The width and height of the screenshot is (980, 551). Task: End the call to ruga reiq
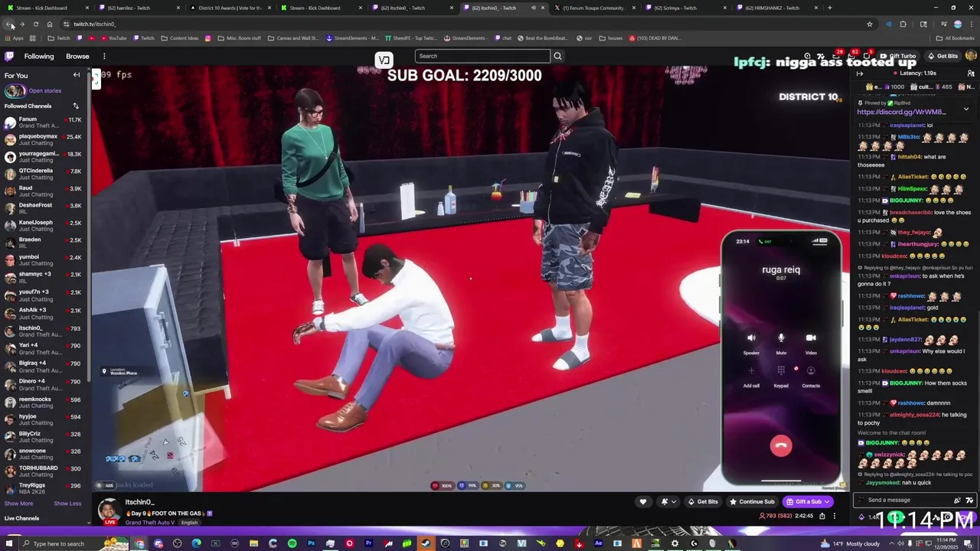pos(781,445)
